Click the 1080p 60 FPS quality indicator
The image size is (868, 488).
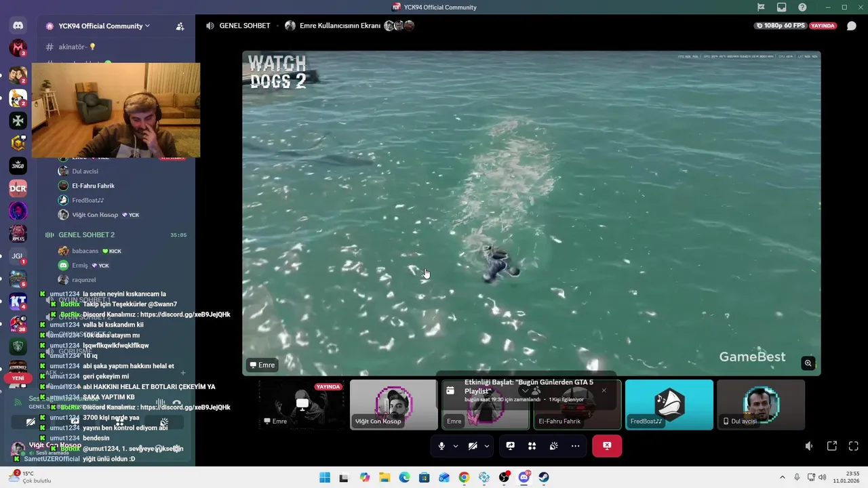coord(780,26)
